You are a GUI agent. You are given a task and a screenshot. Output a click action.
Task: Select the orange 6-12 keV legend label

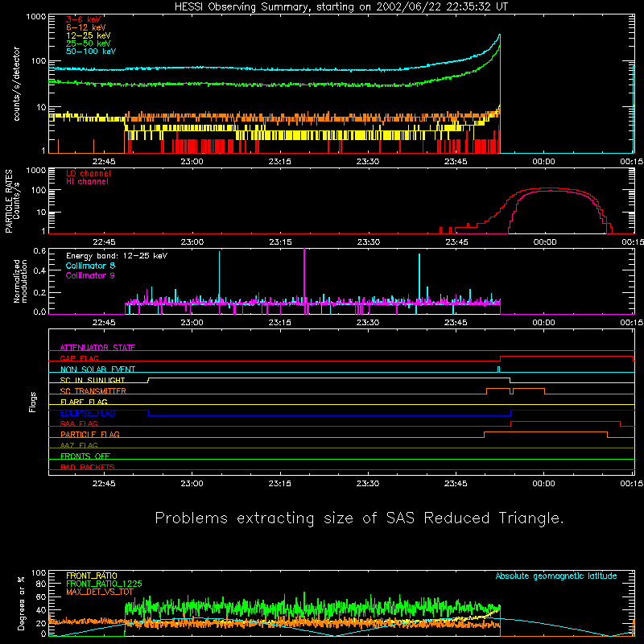point(86,27)
